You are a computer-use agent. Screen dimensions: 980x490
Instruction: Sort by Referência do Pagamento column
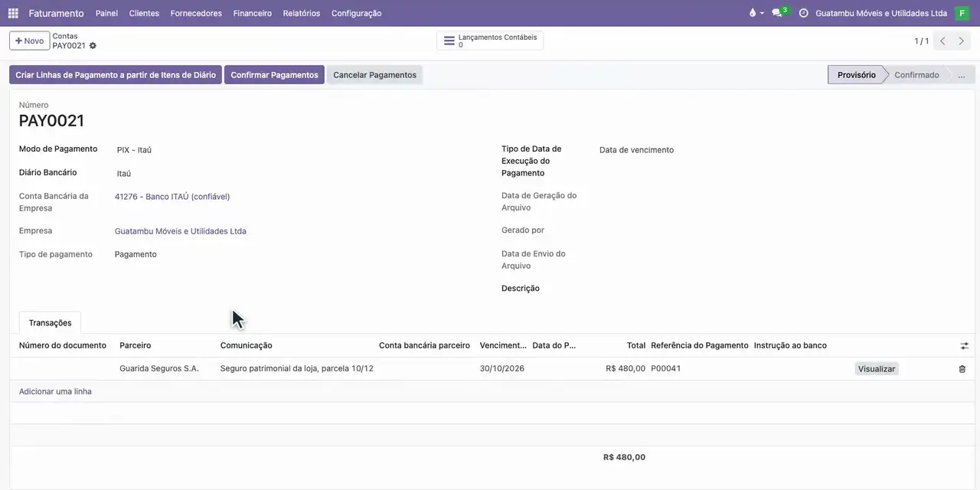click(x=700, y=346)
